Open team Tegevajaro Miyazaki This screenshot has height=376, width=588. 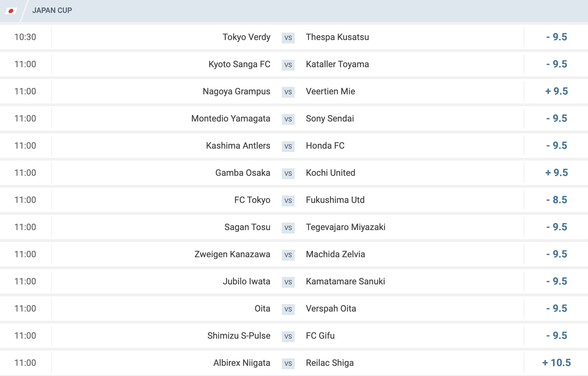346,227
